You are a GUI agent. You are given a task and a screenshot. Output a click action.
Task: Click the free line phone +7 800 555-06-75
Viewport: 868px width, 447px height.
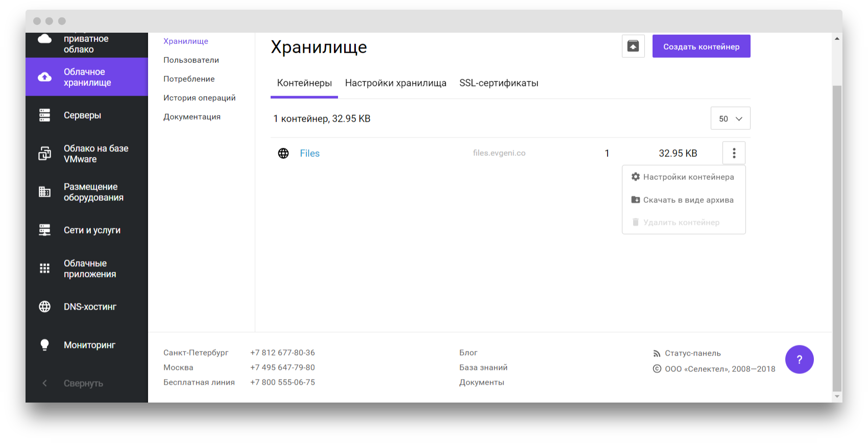(x=282, y=383)
